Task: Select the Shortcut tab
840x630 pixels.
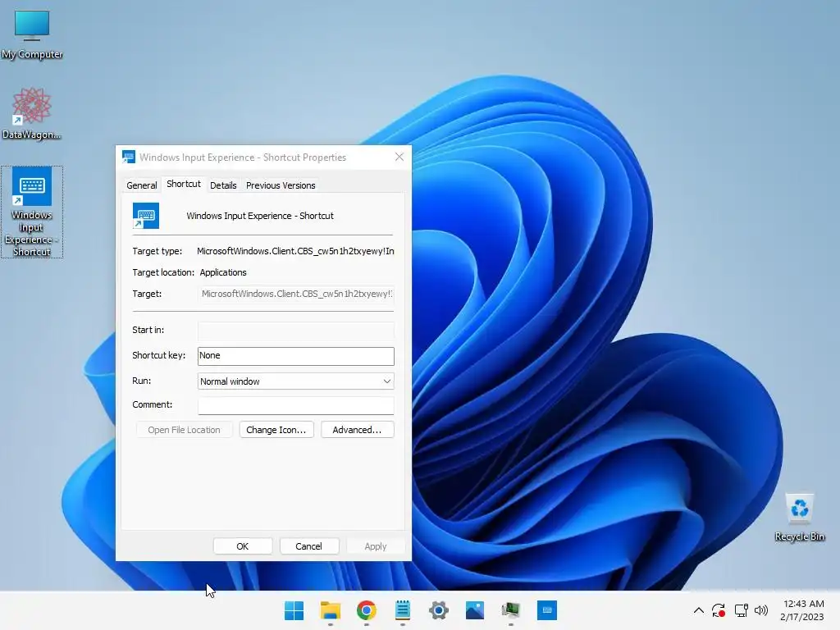Action: point(183,184)
